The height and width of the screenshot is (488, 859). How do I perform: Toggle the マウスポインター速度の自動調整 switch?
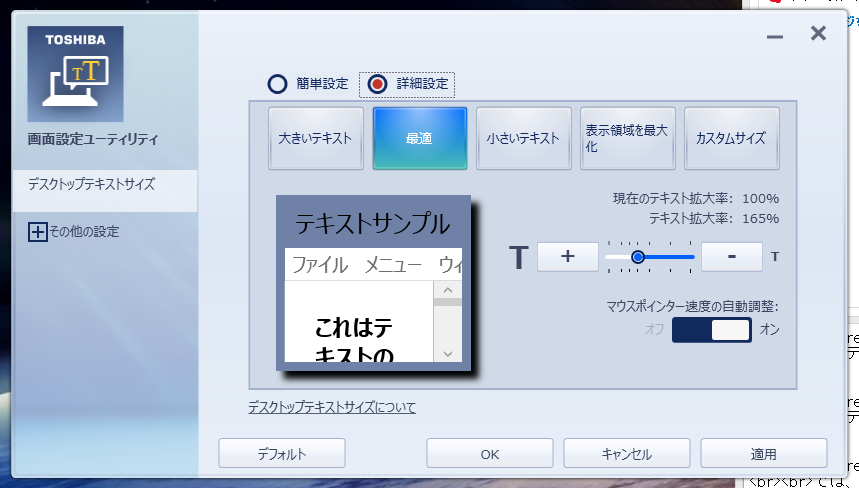pos(712,330)
